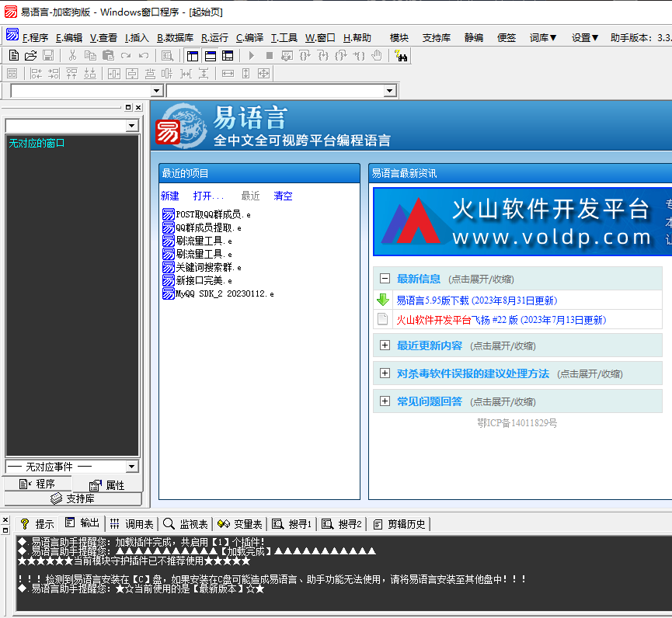Switch to the 属性 tab
Image resolution: width=672 pixels, height=618 pixels.
[x=107, y=484]
